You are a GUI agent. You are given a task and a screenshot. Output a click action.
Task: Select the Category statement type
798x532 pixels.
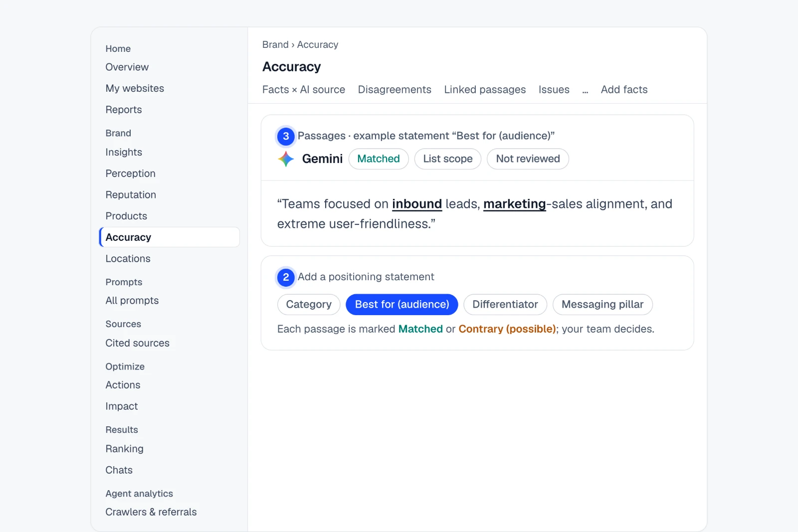tap(309, 305)
